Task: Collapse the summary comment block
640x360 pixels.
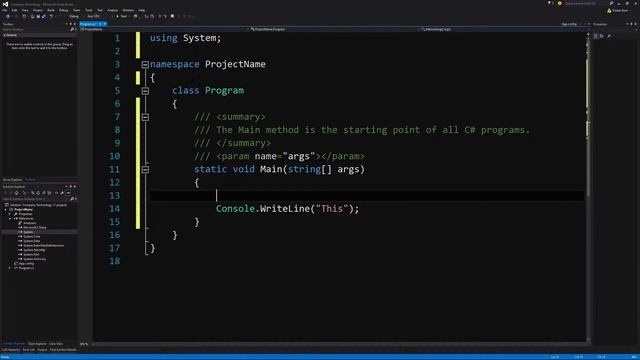Action: tap(145, 117)
